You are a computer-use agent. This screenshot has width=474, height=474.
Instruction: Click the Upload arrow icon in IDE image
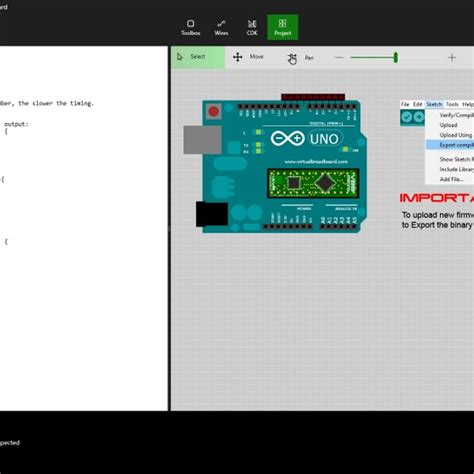pyautogui.click(x=419, y=117)
